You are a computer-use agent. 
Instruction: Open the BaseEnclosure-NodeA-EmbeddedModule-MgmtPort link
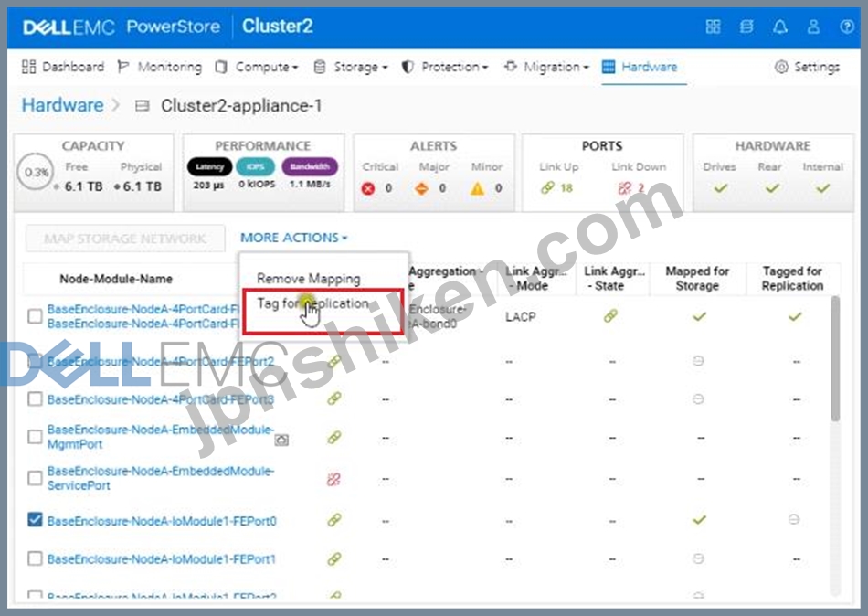tap(161, 437)
